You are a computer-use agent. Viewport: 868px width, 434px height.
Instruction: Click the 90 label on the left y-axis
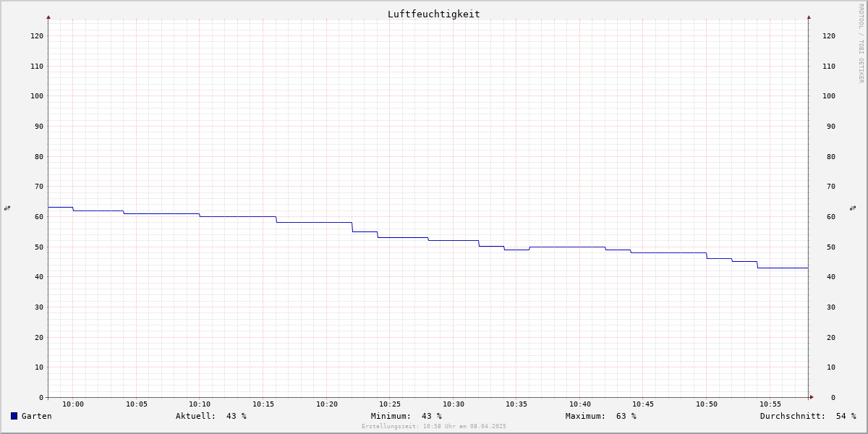tap(39, 126)
